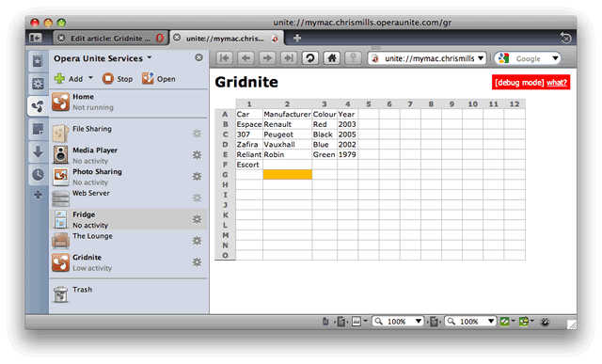The height and width of the screenshot is (364, 602).
Task: Go back with the Back arrow
Action: click(246, 58)
